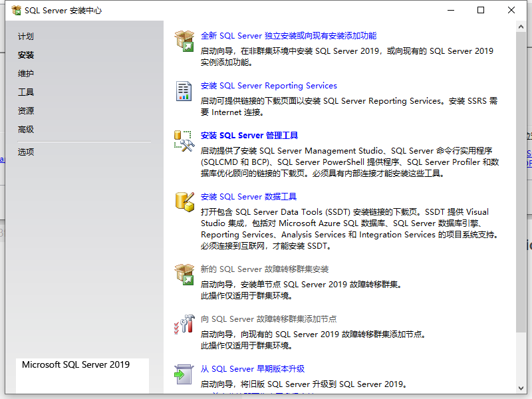Image resolution: width=532 pixels, height=399 pixels.
Task: Close the SQL Server 安装中心 window
Action: click(x=511, y=10)
